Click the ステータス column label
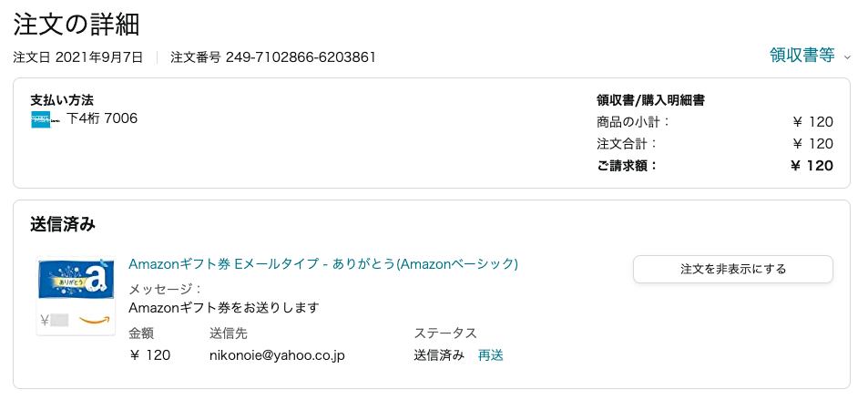 pos(445,333)
